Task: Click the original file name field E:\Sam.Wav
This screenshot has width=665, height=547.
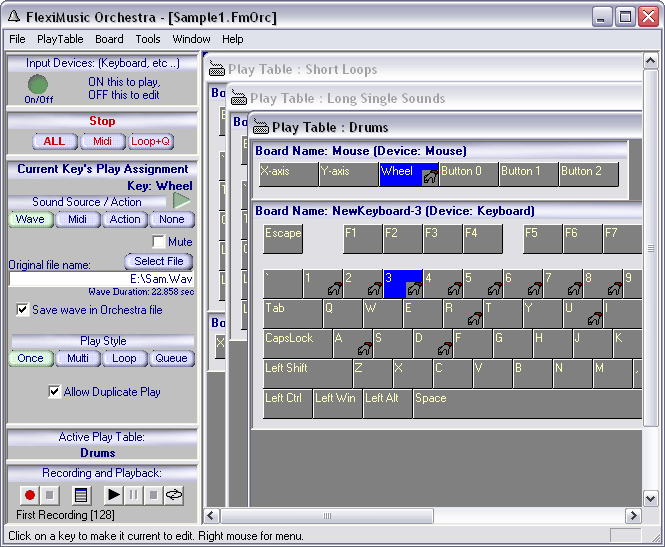Action: pyautogui.click(x=101, y=279)
